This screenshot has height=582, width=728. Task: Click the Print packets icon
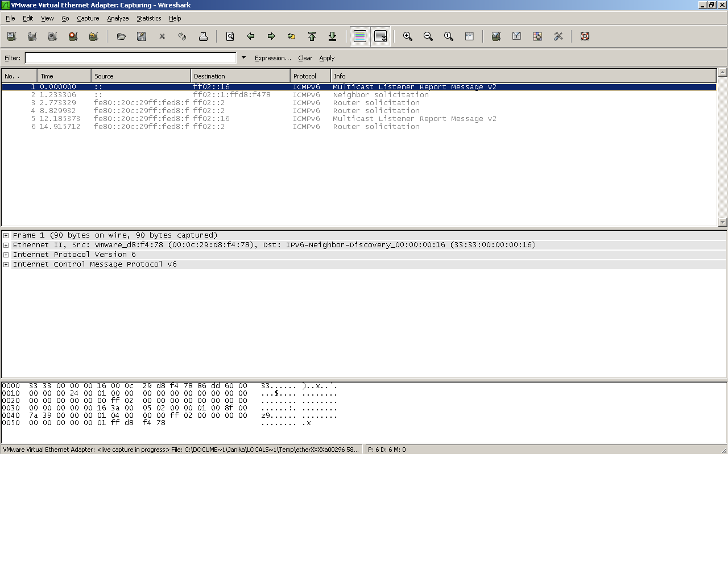click(x=203, y=36)
